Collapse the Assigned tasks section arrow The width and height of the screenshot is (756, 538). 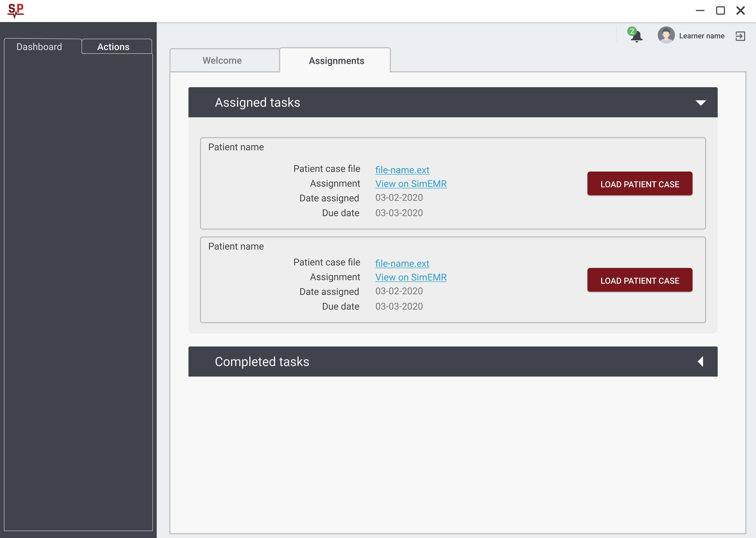(700, 103)
